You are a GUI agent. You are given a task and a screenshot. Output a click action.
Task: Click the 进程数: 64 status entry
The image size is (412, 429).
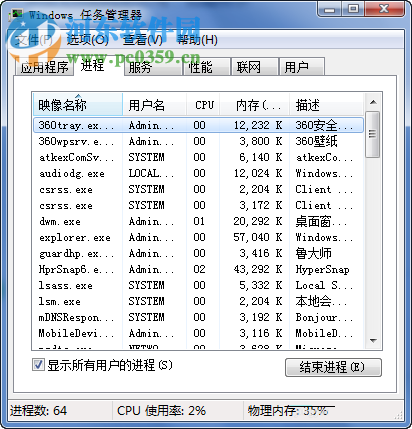pyautogui.click(x=38, y=411)
